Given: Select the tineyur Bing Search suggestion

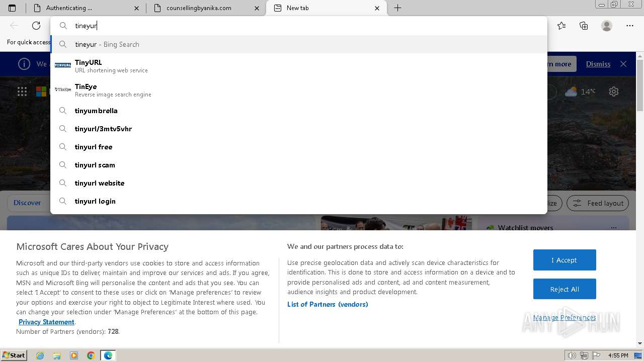Looking at the screenshot, I should pyautogui.click(x=298, y=44).
